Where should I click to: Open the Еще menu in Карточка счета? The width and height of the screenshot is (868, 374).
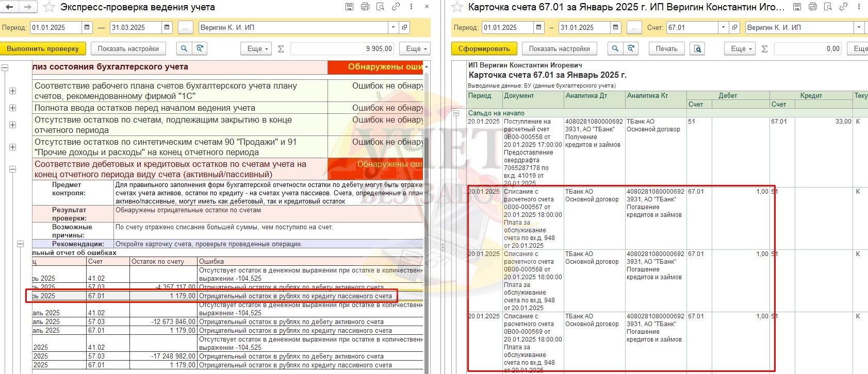tap(741, 49)
